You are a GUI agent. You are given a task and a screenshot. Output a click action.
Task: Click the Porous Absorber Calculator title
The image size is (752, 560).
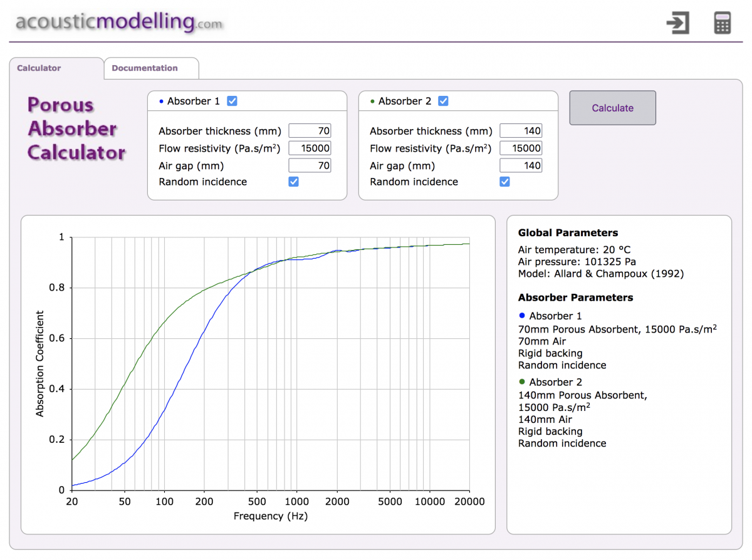point(76,129)
